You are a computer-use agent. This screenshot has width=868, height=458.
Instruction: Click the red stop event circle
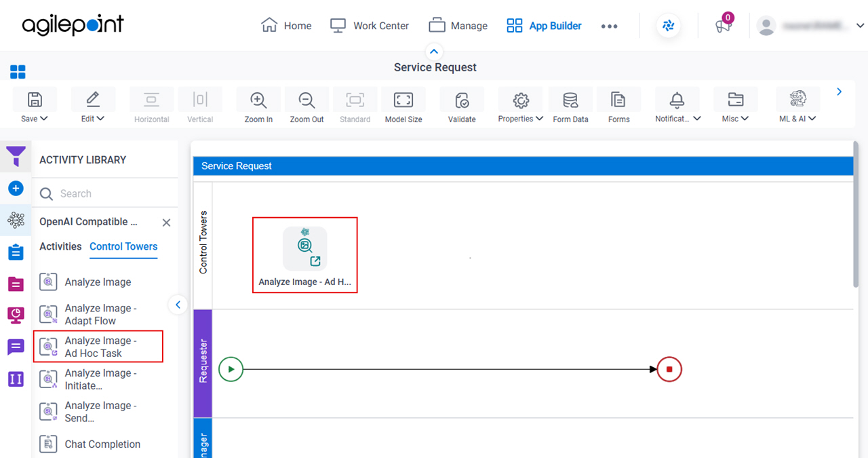(x=669, y=370)
